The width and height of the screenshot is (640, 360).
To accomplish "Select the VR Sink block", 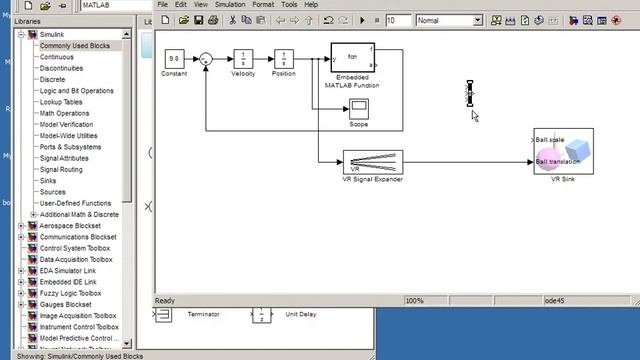I will pyautogui.click(x=564, y=151).
